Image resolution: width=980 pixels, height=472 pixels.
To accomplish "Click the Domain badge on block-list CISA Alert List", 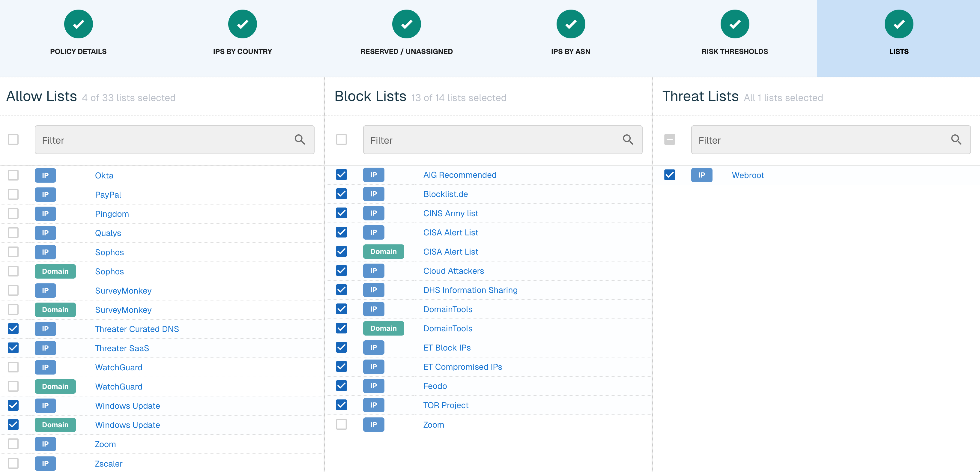I will pos(384,251).
